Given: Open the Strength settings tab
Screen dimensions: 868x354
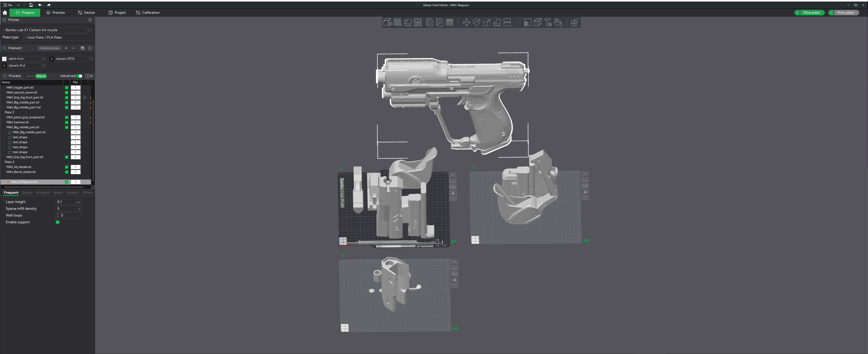Looking at the screenshot, I should [42, 193].
